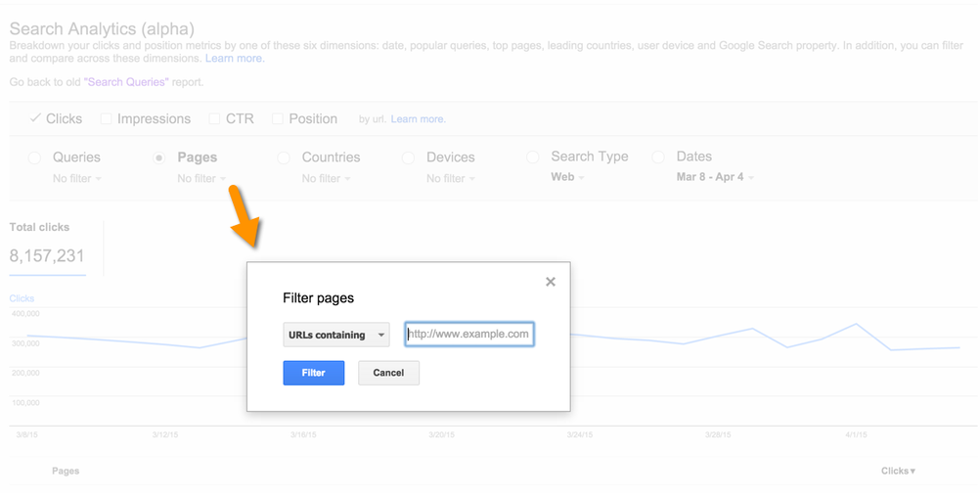The height and width of the screenshot is (497, 980).
Task: Enable the Impressions checkbox
Action: coord(107,118)
